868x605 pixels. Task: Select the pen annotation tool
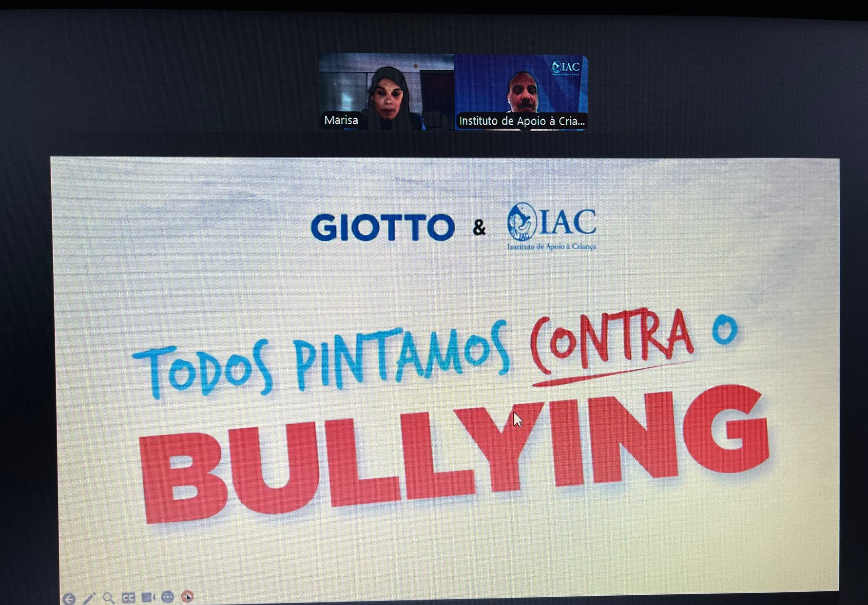(89, 598)
